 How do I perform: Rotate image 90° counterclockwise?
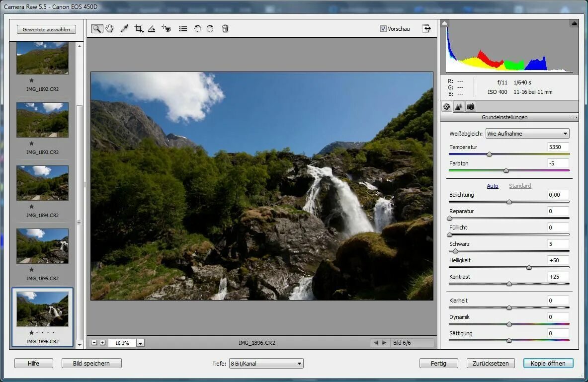[x=198, y=28]
